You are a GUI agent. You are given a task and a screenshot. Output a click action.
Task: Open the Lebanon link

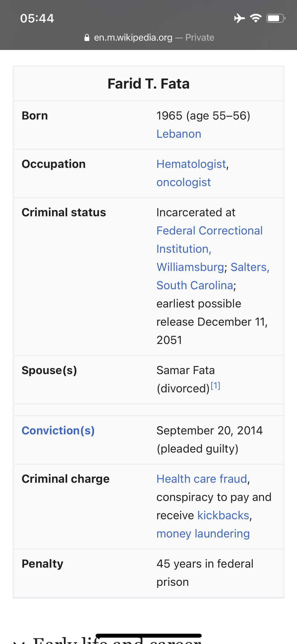pos(179,134)
